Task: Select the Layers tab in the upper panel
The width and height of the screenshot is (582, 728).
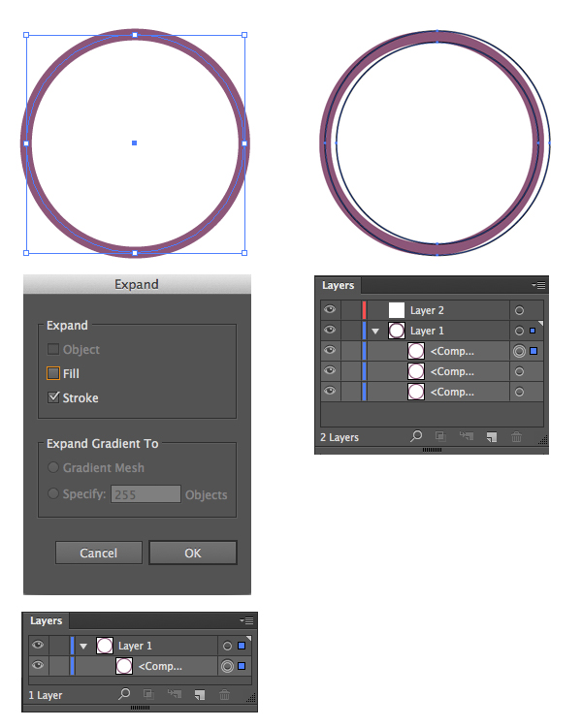Action: pyautogui.click(x=339, y=285)
